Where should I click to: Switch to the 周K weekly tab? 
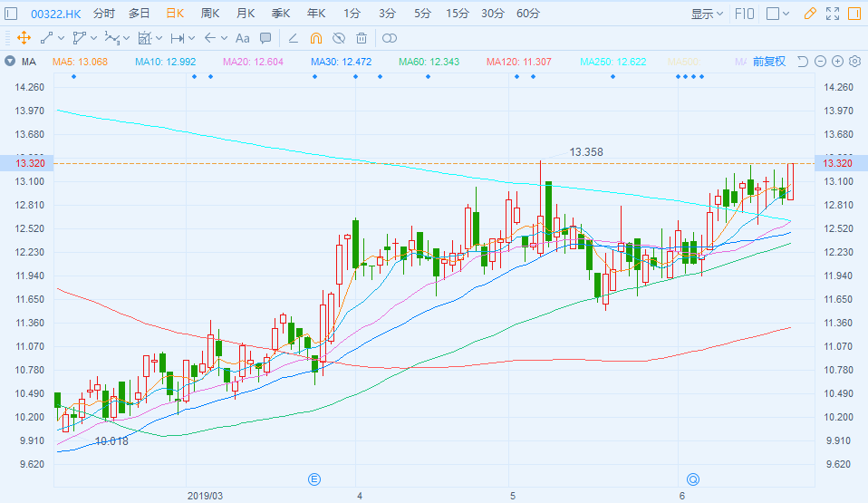tap(210, 14)
